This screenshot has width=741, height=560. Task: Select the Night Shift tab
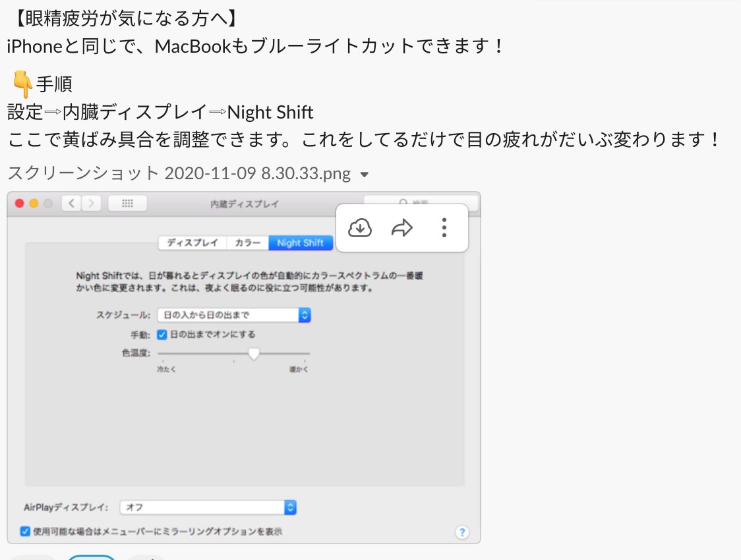301,242
